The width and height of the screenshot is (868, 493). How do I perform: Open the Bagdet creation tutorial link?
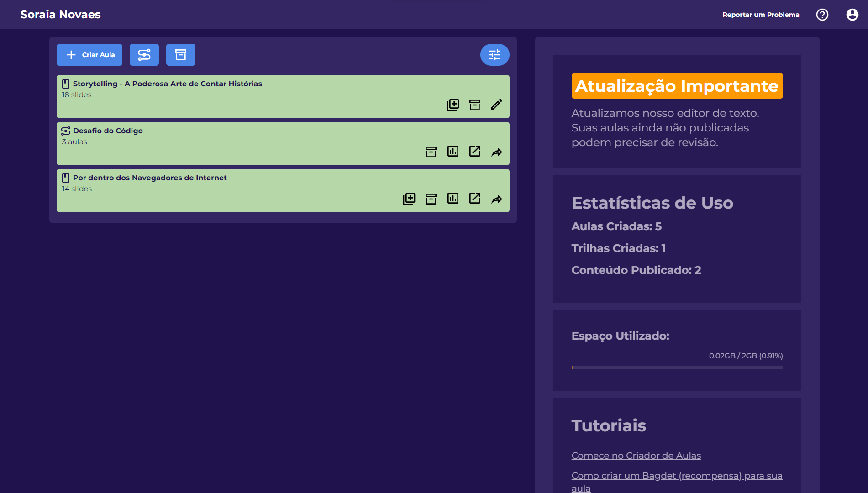tap(677, 475)
